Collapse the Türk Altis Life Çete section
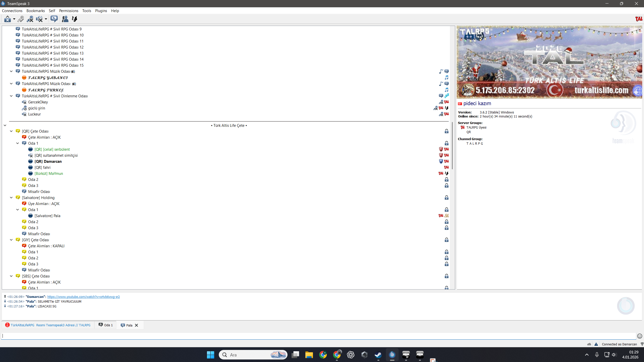 coord(5,125)
